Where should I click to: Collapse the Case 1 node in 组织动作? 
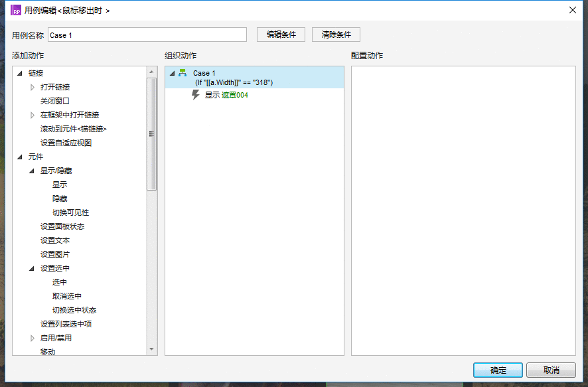(173, 73)
